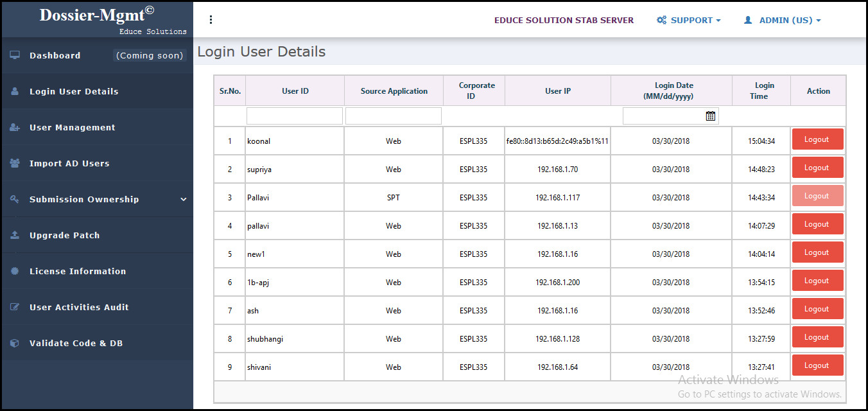Select Login User Details in sidebar
This screenshot has height=411, width=868.
74,91
